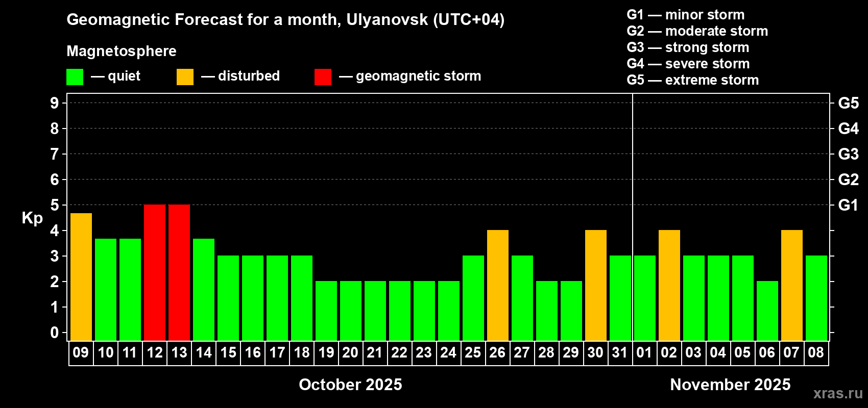
Task: Click the green bar above October 14
Action: pyautogui.click(x=204, y=289)
